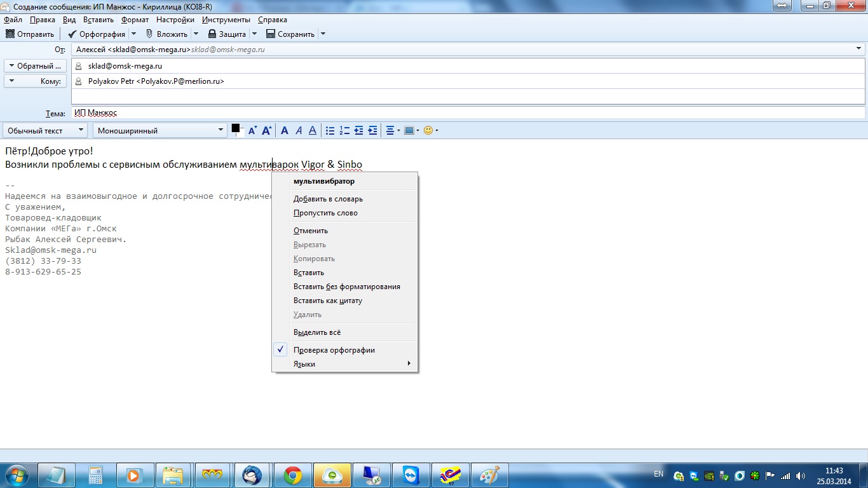
Task: Click the Защита security button
Action: click(227, 34)
